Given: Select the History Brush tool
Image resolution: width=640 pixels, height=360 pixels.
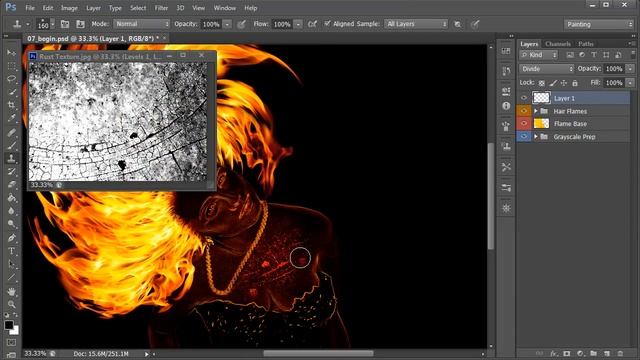Looking at the screenshot, I should click(11, 171).
